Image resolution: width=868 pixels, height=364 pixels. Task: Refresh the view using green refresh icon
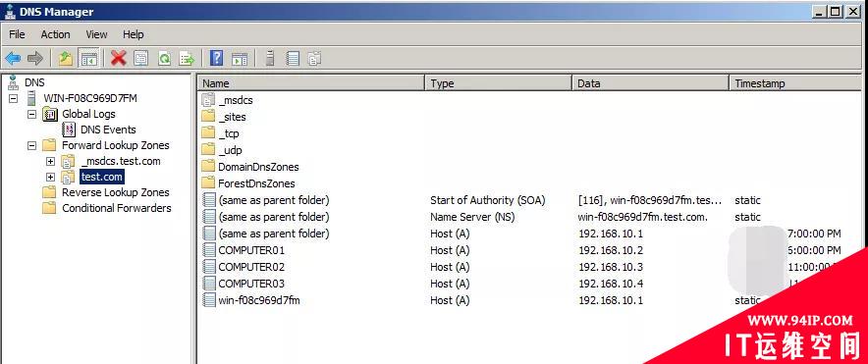point(164,58)
